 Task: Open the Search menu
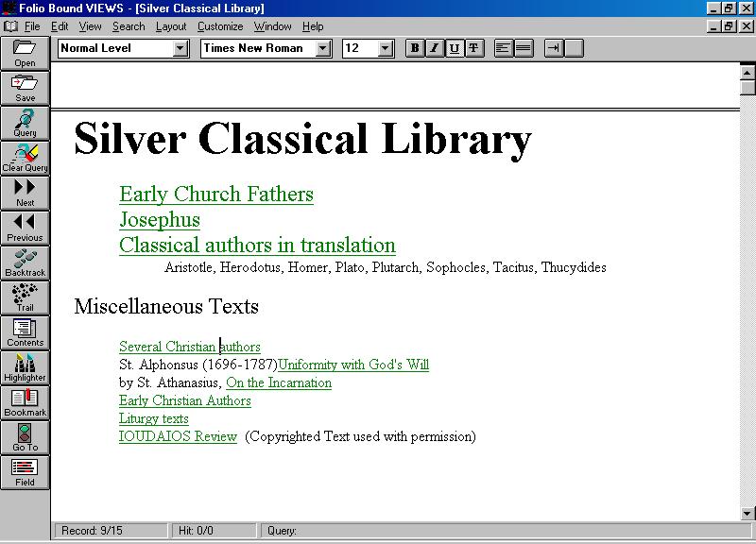pyautogui.click(x=129, y=26)
